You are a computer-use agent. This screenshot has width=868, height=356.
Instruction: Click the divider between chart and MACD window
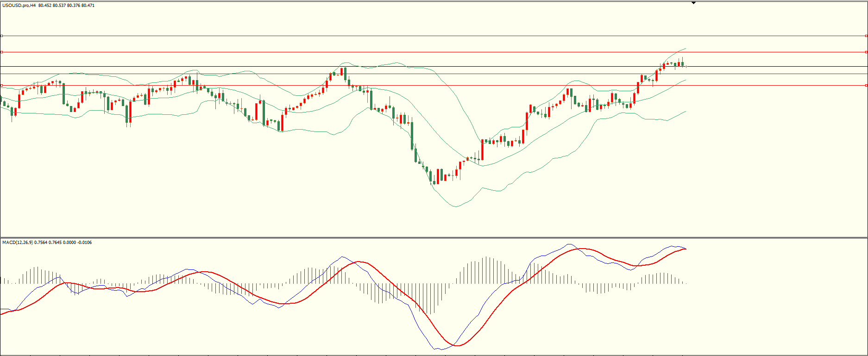point(434,238)
